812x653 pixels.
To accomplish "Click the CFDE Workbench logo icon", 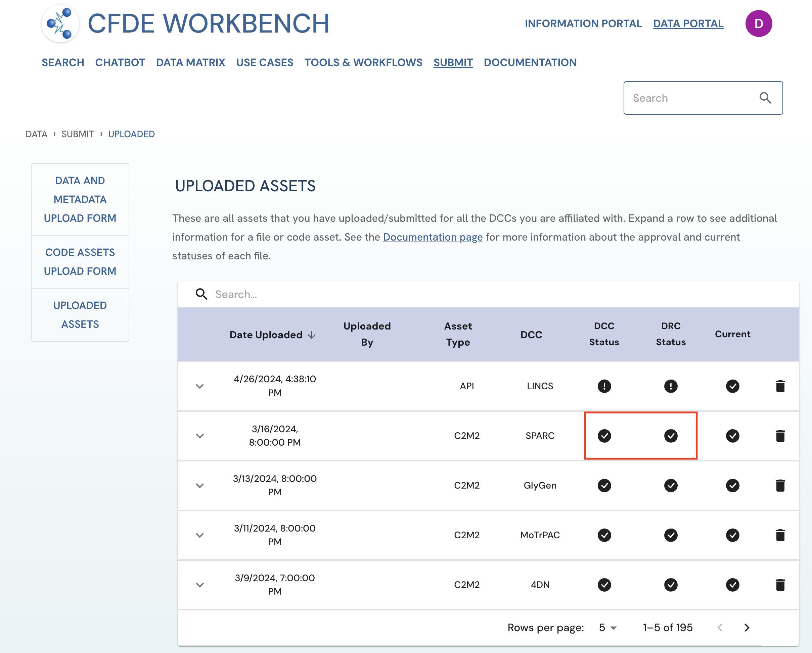I will click(x=60, y=23).
